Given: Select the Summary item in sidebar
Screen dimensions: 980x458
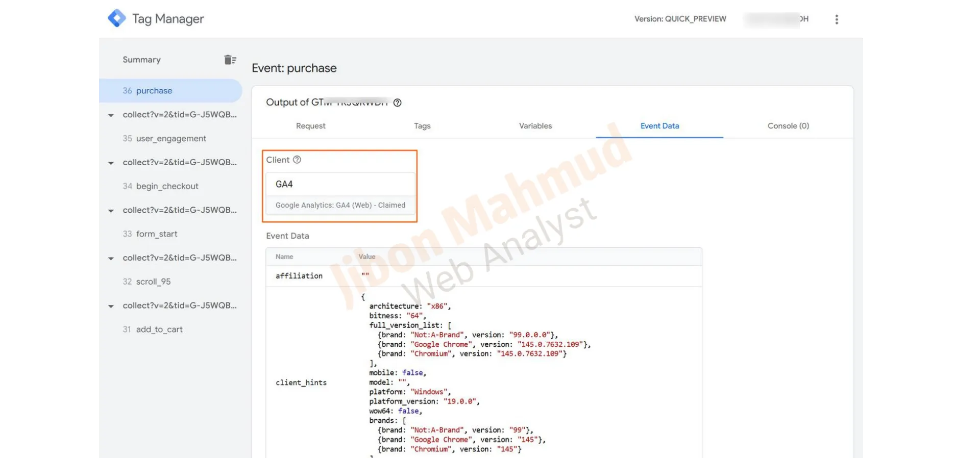Looking at the screenshot, I should 141,60.
